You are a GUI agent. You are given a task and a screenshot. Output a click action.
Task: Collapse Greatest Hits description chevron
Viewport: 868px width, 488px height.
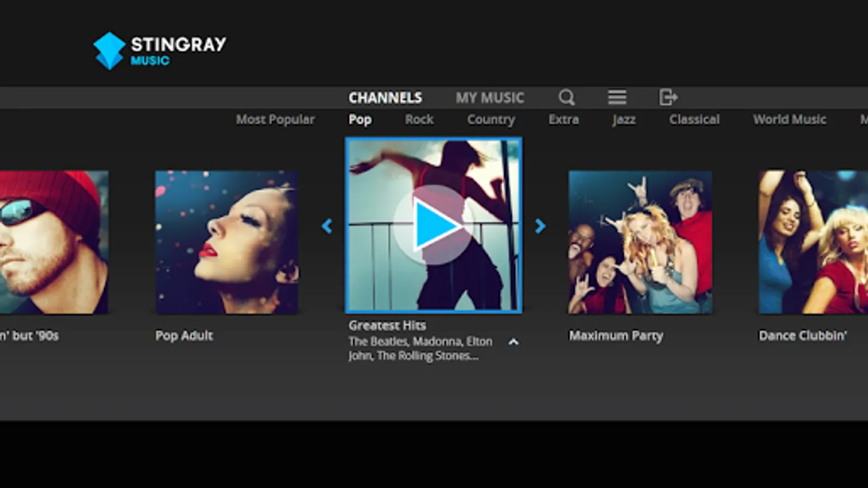coord(513,342)
